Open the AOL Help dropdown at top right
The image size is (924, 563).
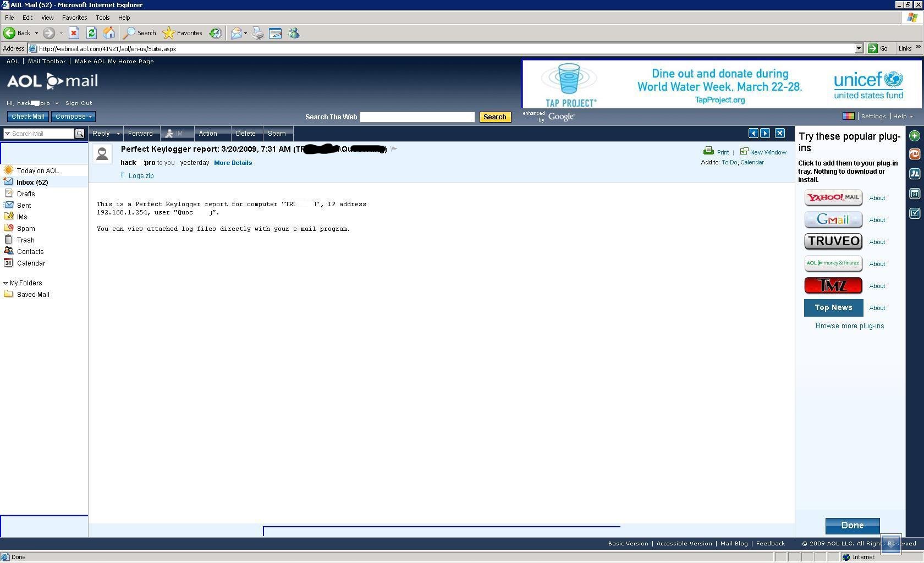tap(903, 117)
